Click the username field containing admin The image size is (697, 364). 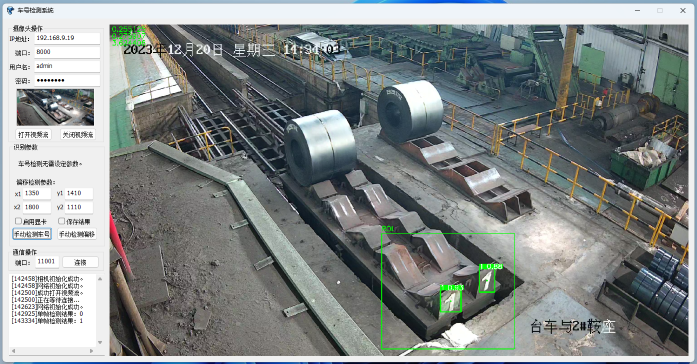tap(67, 66)
